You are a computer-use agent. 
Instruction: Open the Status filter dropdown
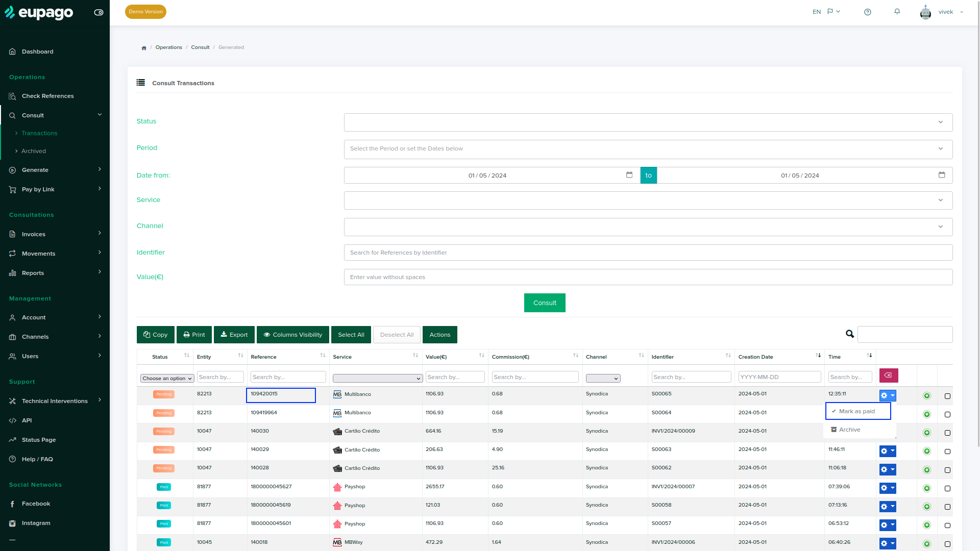pyautogui.click(x=648, y=122)
